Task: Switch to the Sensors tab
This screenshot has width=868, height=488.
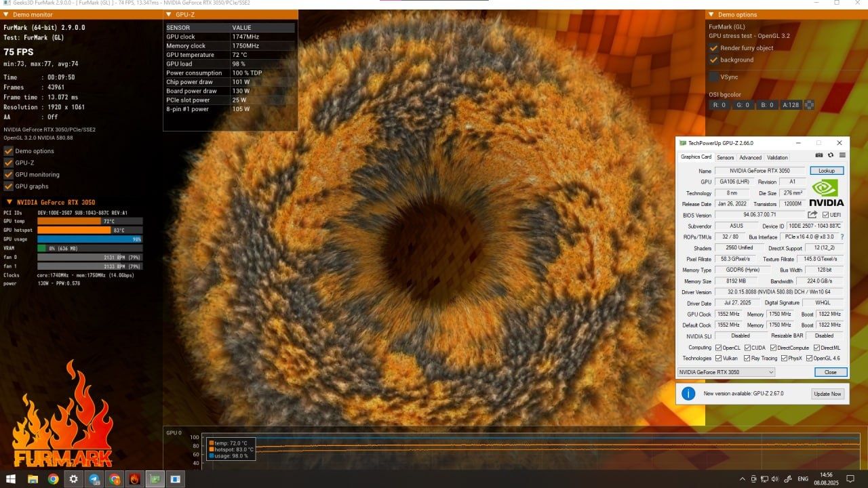Action: 726,157
